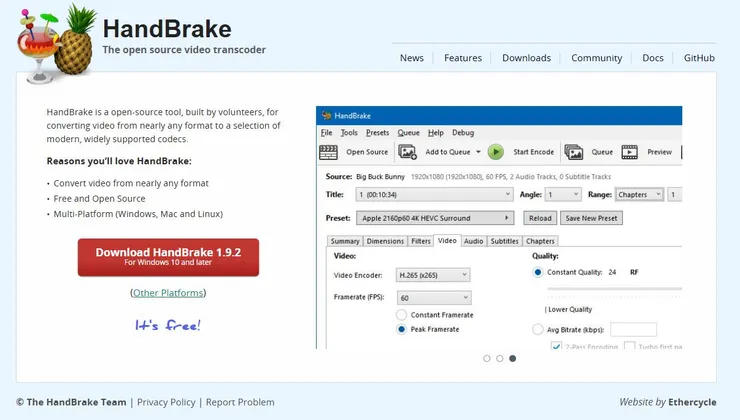Click the Ethercycle website credit link
This screenshot has width=740, height=420.
(692, 403)
